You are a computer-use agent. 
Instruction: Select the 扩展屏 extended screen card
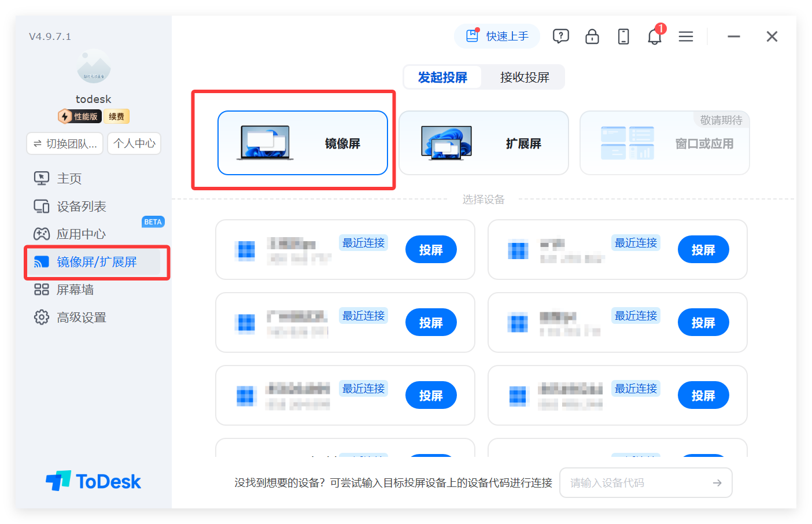[x=483, y=143]
